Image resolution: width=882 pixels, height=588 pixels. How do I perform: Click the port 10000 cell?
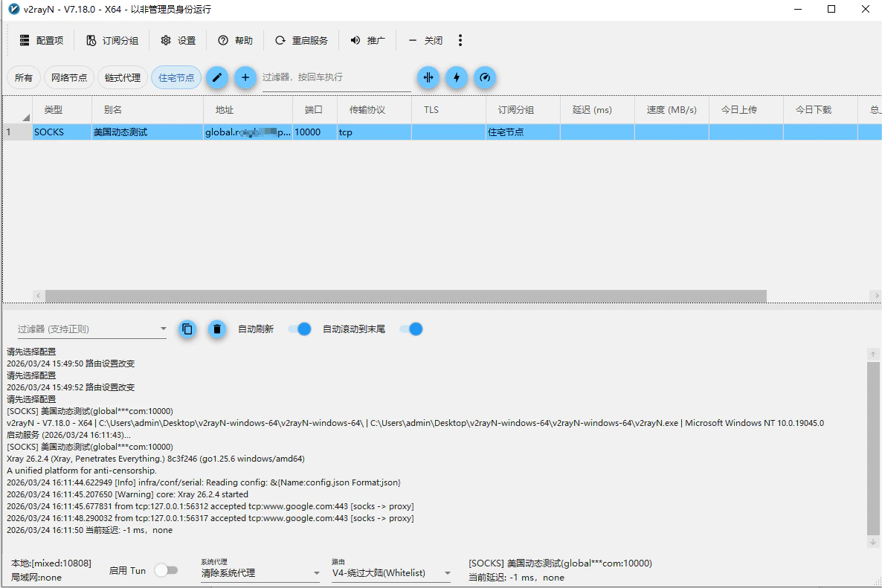(x=315, y=132)
